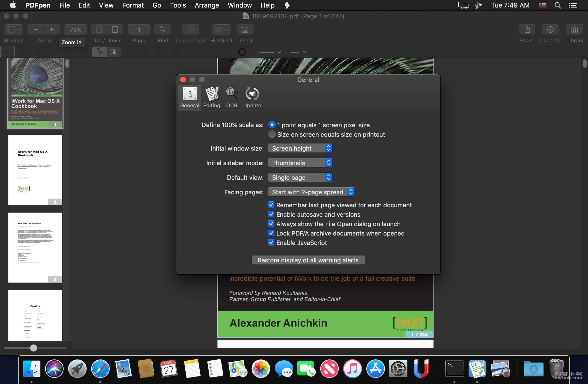The width and height of the screenshot is (588, 384).
Task: Click the thumbnail size slider knob
Action: [x=34, y=348]
